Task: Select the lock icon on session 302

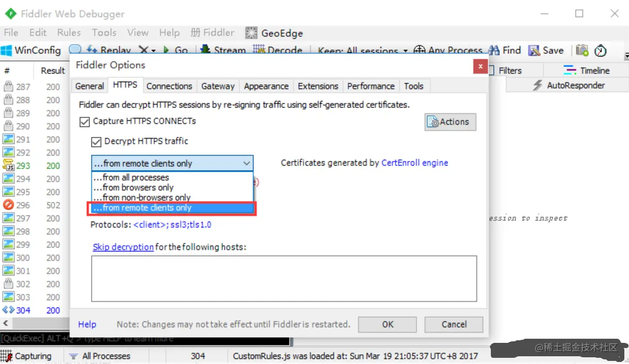Action: pyautogui.click(x=8, y=284)
